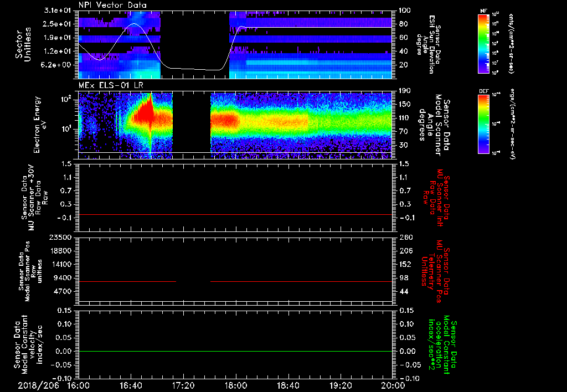Click the "44" telemetry tick label
This screenshot has width=567, height=392.
(403, 291)
